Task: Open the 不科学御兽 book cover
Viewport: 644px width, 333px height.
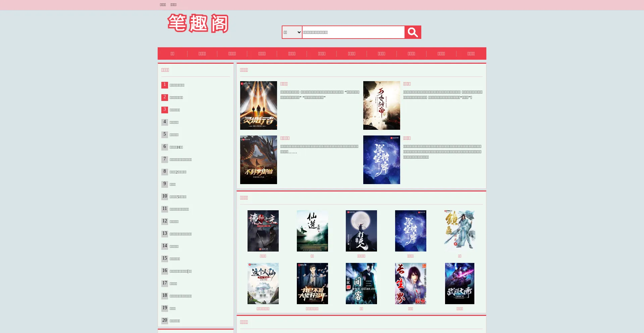Action: click(259, 160)
